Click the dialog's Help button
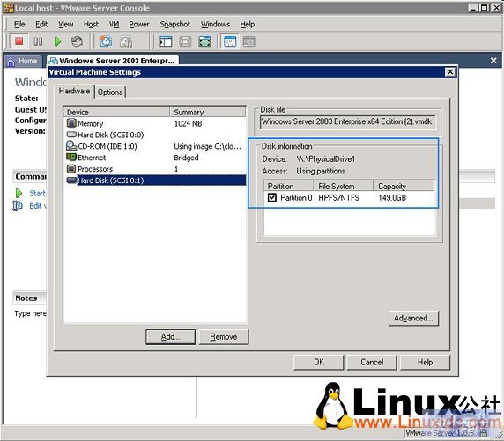 [x=425, y=362]
